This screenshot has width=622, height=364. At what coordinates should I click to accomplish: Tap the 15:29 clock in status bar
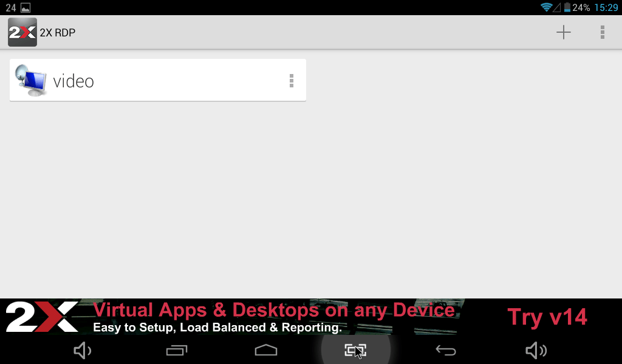(606, 7)
